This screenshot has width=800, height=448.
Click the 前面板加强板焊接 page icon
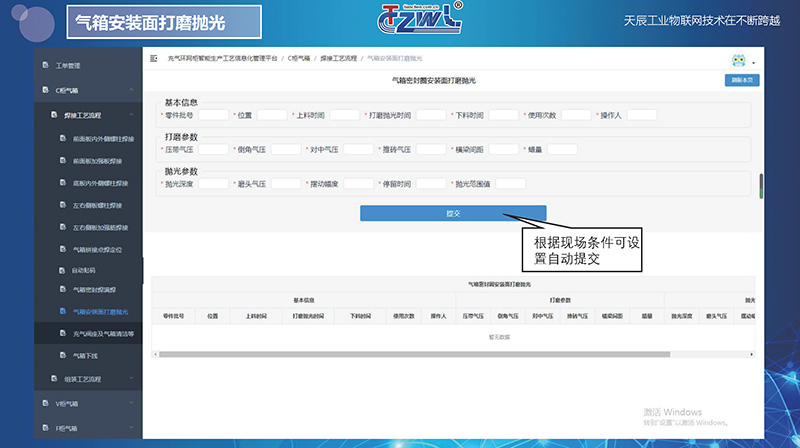point(63,160)
